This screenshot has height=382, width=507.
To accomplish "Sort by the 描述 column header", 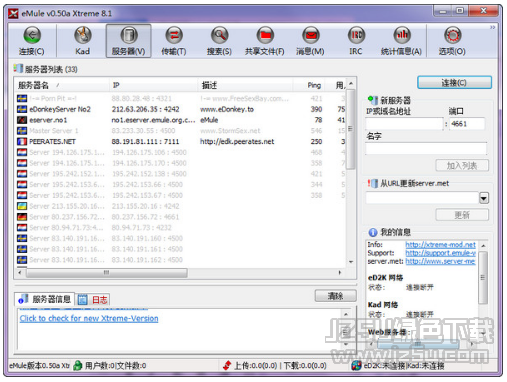I will click(245, 85).
